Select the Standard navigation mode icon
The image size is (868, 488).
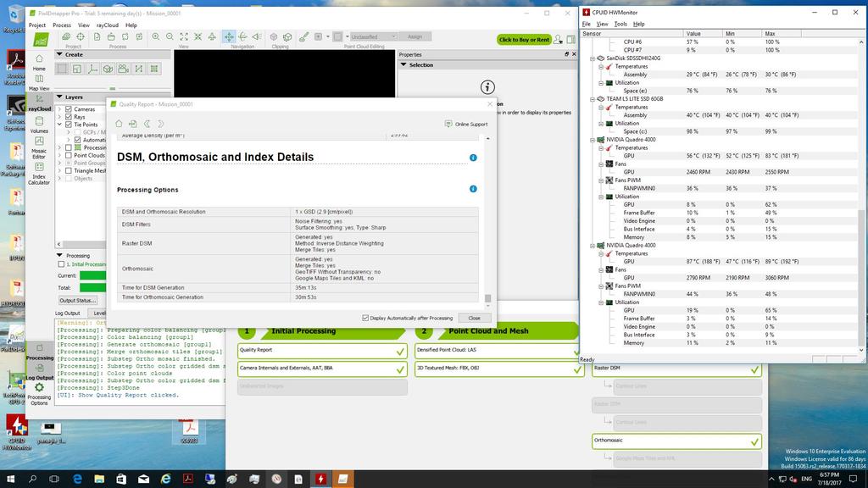[x=229, y=36]
